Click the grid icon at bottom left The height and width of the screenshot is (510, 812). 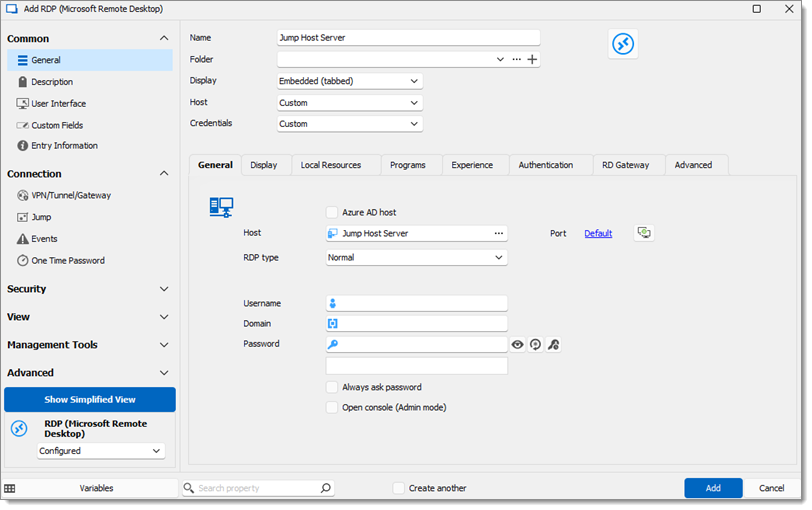click(10, 488)
